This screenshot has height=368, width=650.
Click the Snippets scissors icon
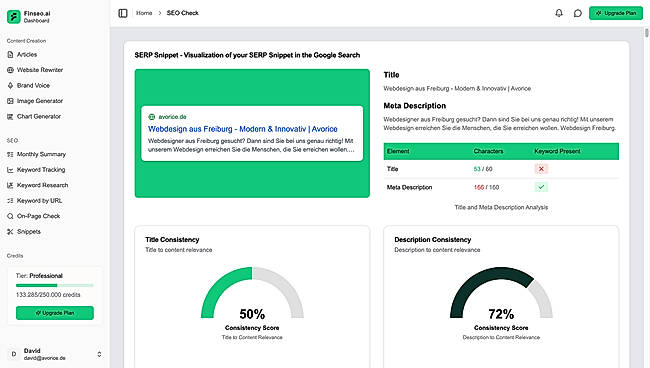click(x=10, y=232)
